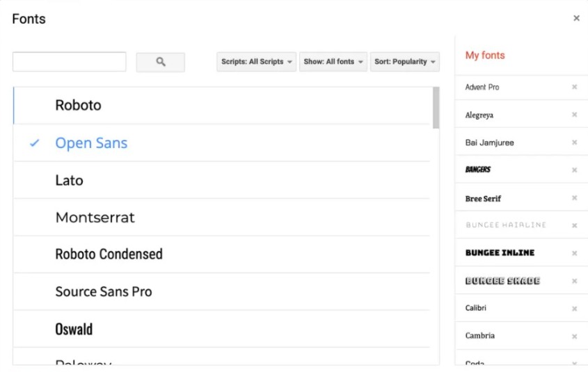
Task: Remove Bungee Inline using its X icon
Action: pos(574,253)
